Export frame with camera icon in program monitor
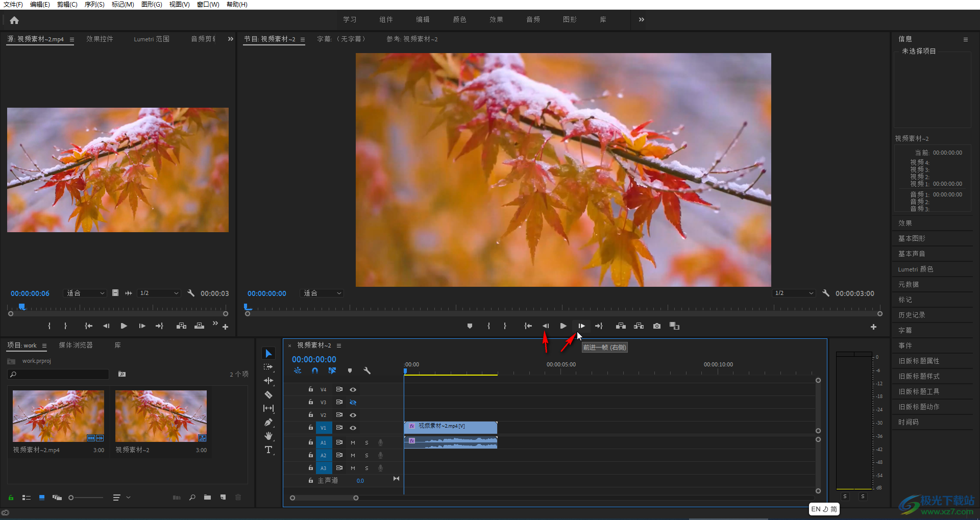 (657, 326)
